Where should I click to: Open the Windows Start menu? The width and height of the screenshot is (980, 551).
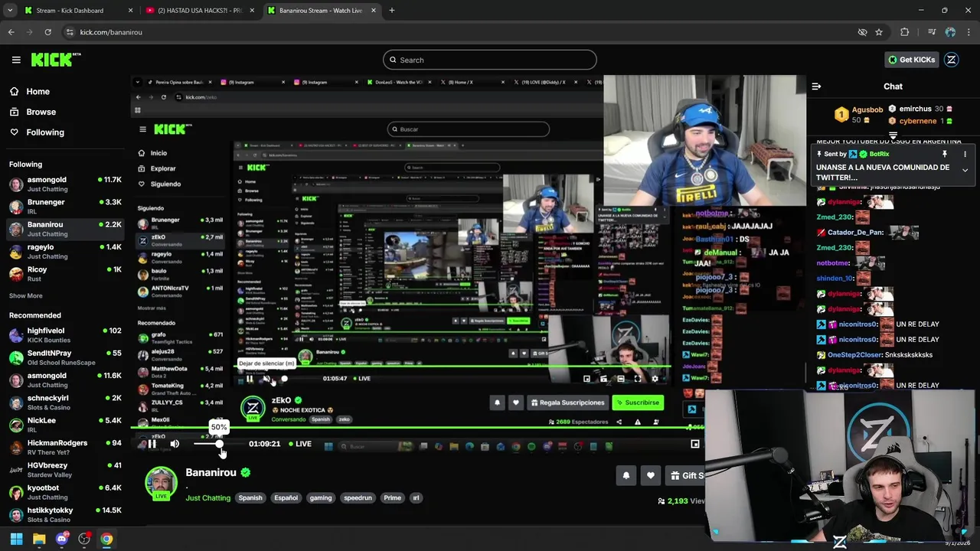point(16,539)
